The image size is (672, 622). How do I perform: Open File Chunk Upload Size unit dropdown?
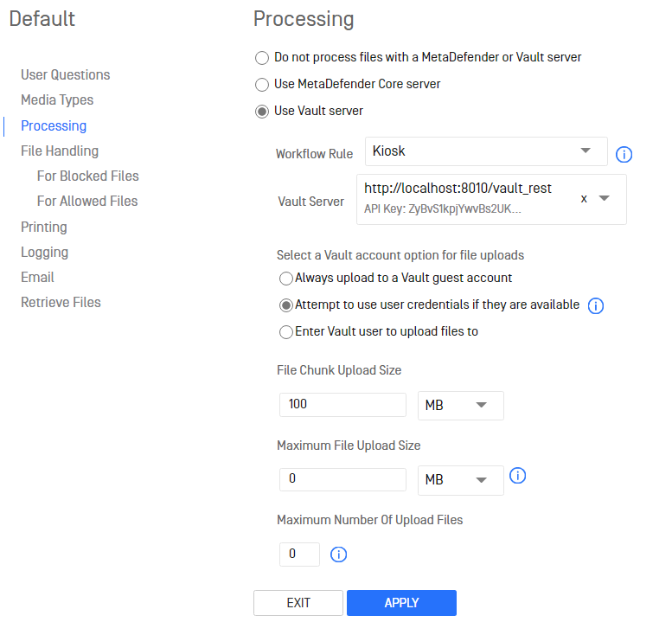point(461,405)
